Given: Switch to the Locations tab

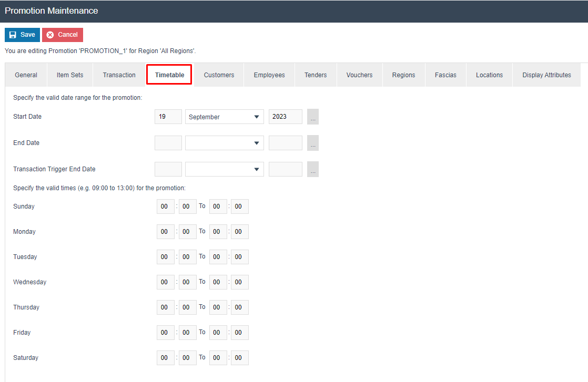Looking at the screenshot, I should pyautogui.click(x=489, y=75).
